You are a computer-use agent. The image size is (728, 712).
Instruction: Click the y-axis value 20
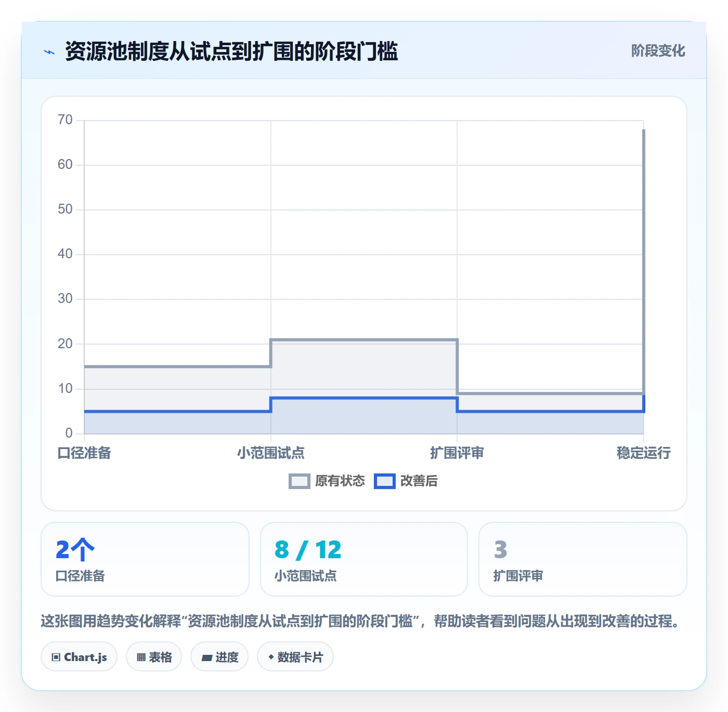(x=65, y=344)
